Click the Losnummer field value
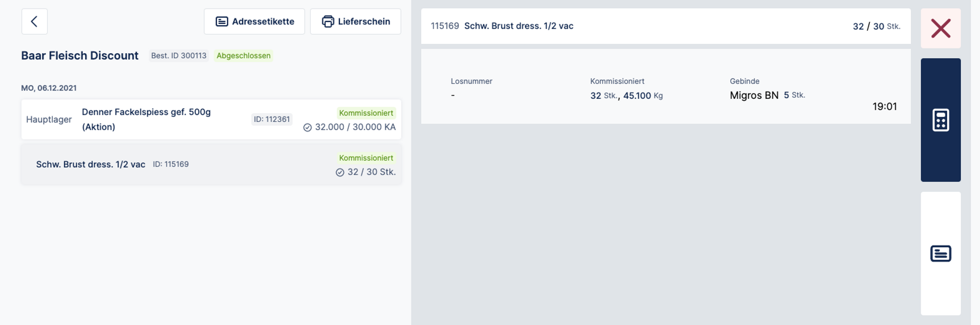980x325 pixels. 453,95
